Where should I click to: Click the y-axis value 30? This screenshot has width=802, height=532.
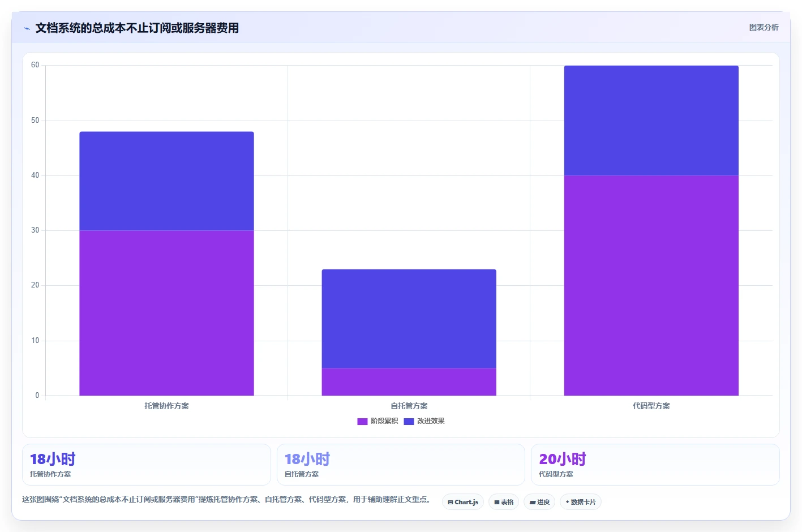click(35, 230)
